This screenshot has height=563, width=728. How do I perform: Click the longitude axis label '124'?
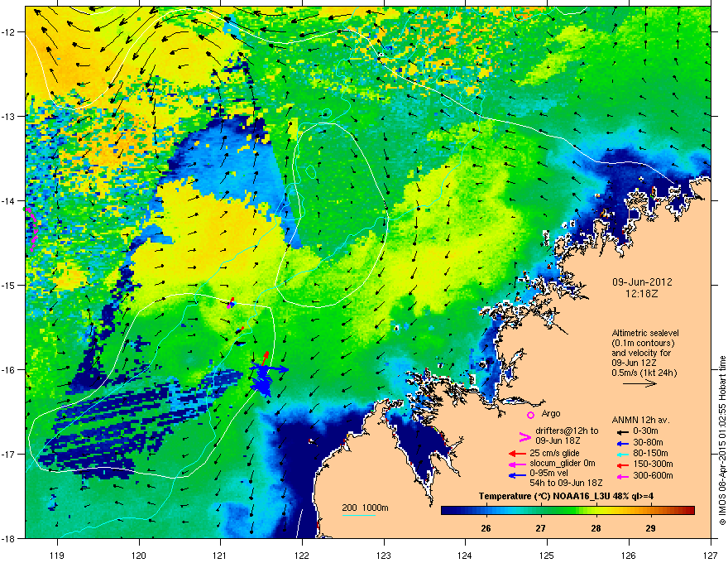pos(465,556)
